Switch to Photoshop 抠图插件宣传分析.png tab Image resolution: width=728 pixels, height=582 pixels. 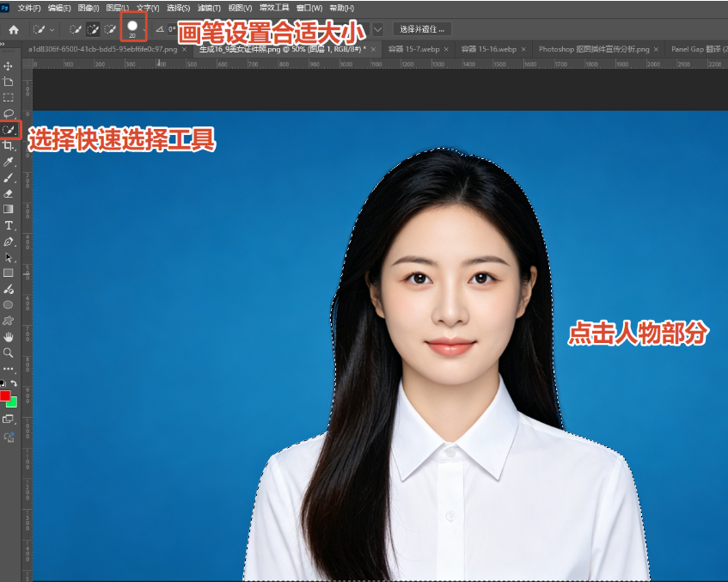(x=594, y=49)
